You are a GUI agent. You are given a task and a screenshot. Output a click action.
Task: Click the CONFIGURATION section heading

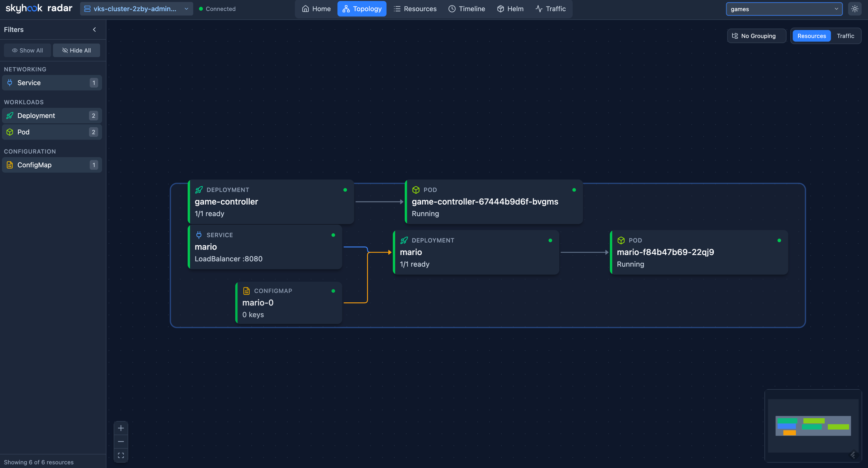click(30, 152)
